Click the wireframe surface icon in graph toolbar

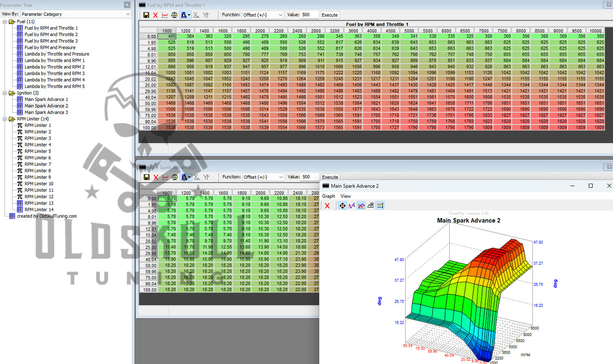(371, 206)
